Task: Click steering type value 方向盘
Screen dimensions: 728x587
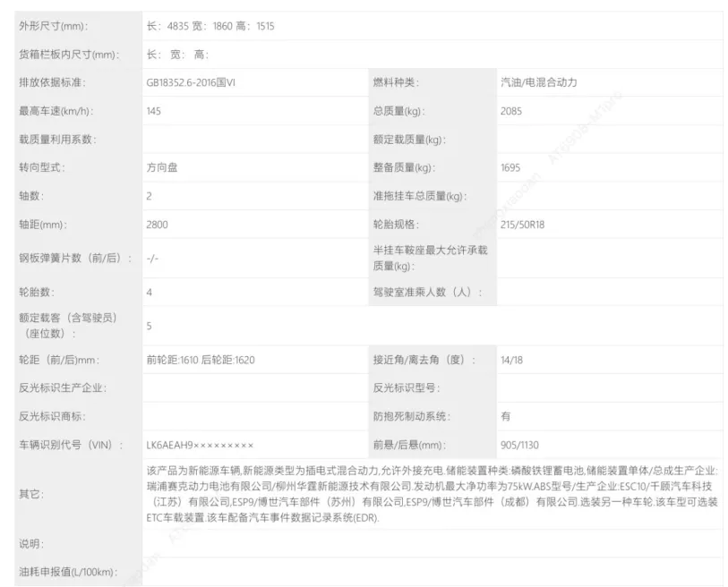Action: click(x=162, y=167)
